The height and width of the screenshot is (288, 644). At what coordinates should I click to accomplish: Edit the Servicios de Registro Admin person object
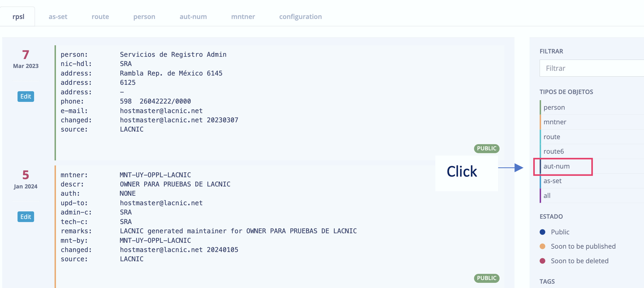click(x=26, y=97)
